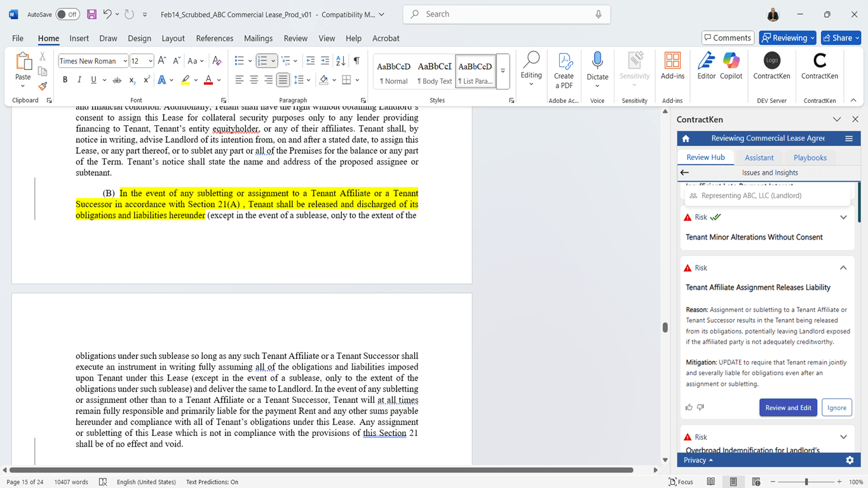This screenshot has width=868, height=488.
Task: Open font name dropdown
Action: tap(125, 61)
